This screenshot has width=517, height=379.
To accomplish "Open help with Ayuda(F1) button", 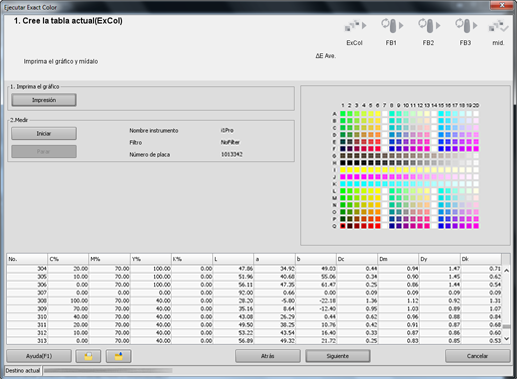I will click(39, 356).
